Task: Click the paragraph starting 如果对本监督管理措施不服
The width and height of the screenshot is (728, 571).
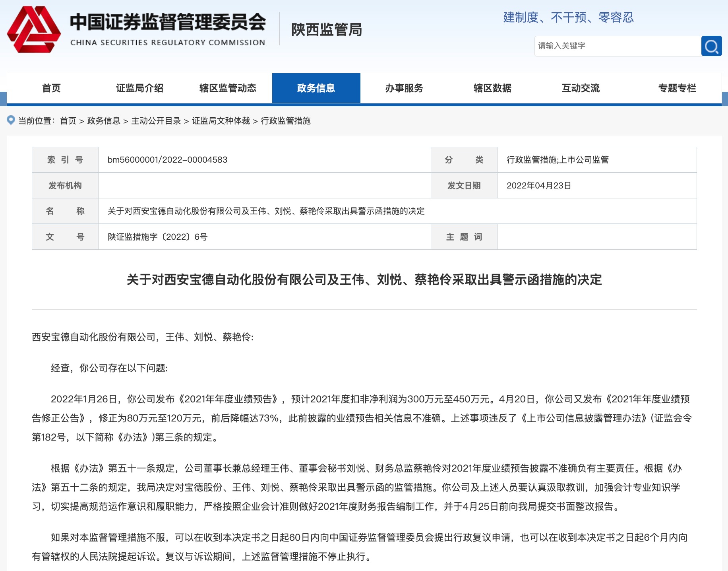Action: (x=360, y=547)
